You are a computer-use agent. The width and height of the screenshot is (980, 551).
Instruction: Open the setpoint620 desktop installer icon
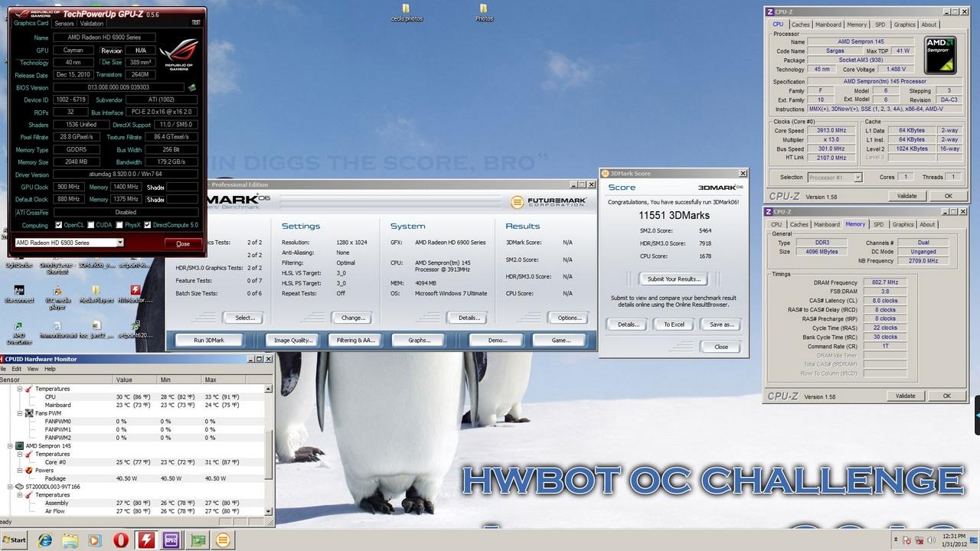click(136, 329)
